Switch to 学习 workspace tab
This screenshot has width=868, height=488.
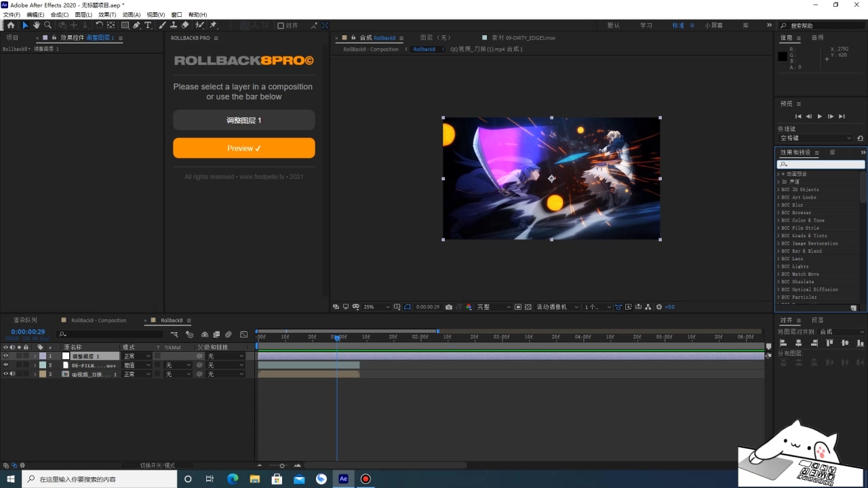coord(646,25)
